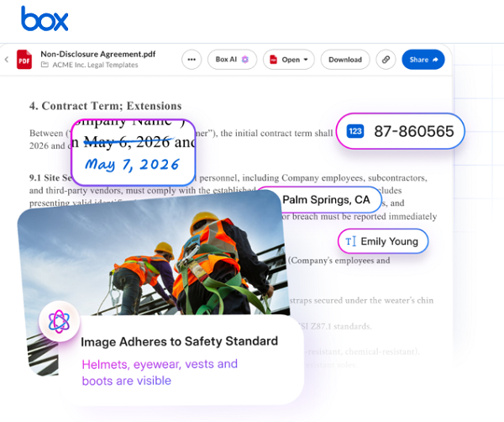Open the ACME Inc. Legal Templates folder link
The image size is (504, 422).
tap(95, 65)
